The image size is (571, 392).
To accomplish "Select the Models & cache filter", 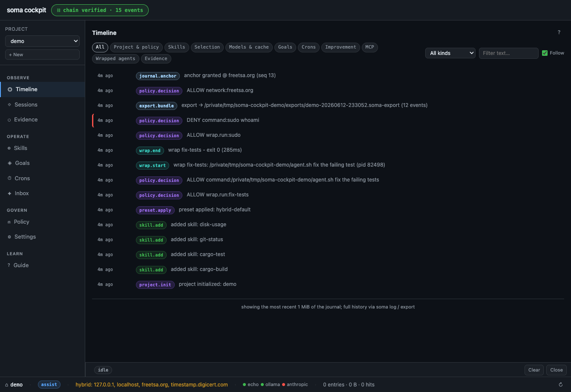I will coord(249,47).
